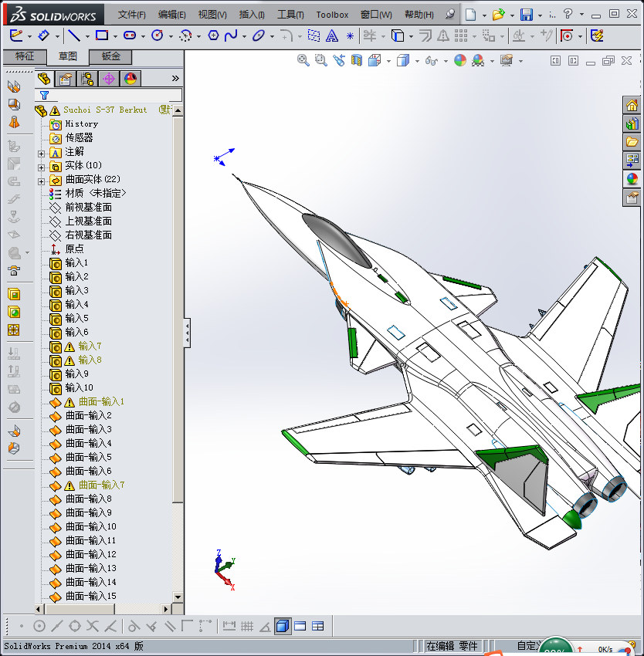The image size is (644, 656).
Task: Select the Corner Rectangle tool
Action: [x=102, y=36]
